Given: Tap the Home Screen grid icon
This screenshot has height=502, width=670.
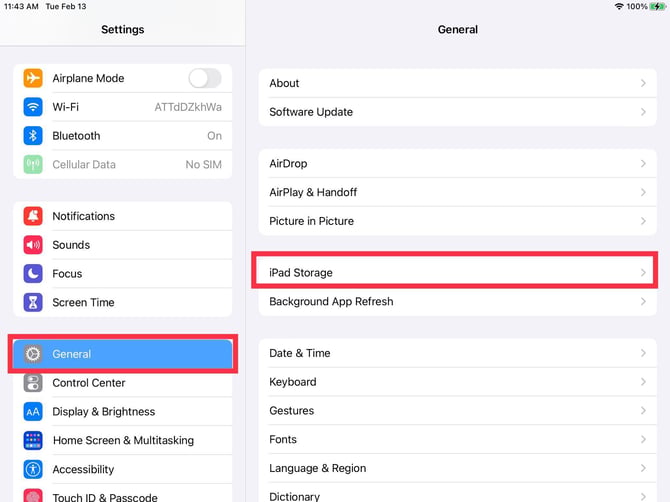Looking at the screenshot, I should [33, 440].
